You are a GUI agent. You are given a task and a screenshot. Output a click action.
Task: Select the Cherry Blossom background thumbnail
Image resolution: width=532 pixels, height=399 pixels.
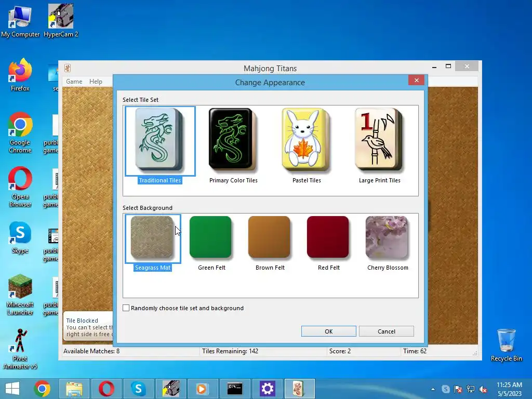pos(387,237)
